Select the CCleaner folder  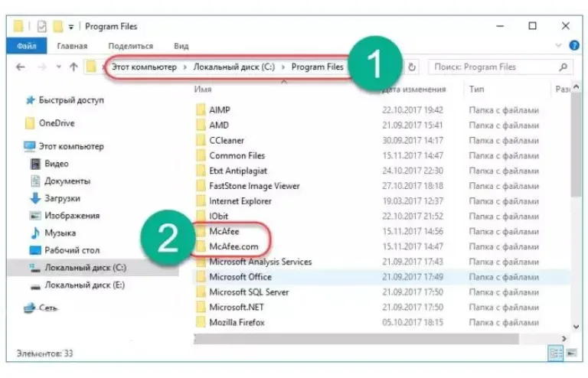point(227,141)
